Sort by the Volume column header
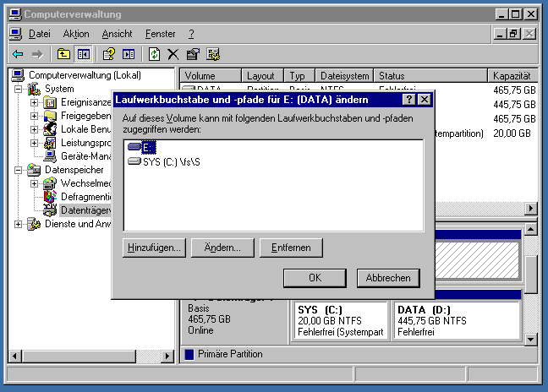 (x=211, y=76)
